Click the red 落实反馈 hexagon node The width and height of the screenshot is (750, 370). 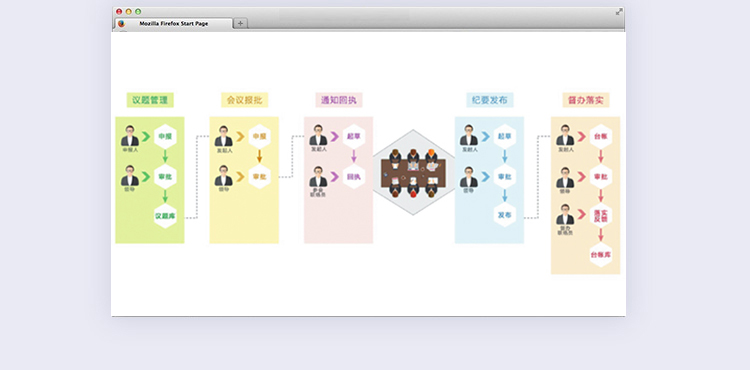tap(601, 215)
